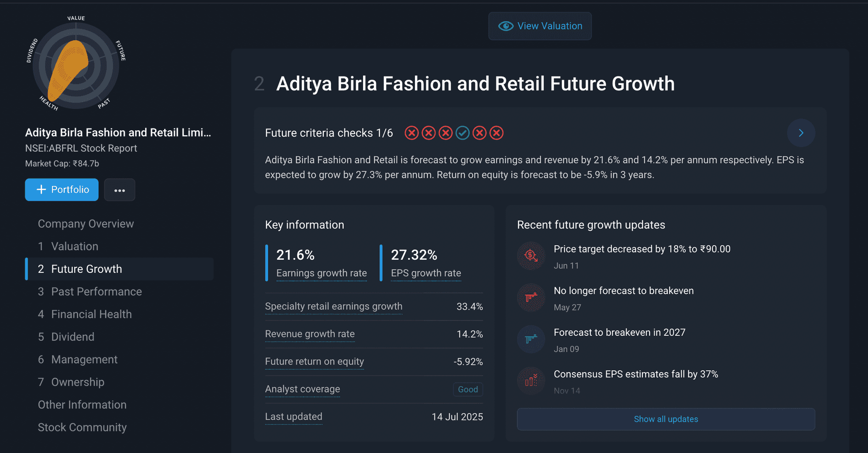Click the Key information heading

coord(304,225)
